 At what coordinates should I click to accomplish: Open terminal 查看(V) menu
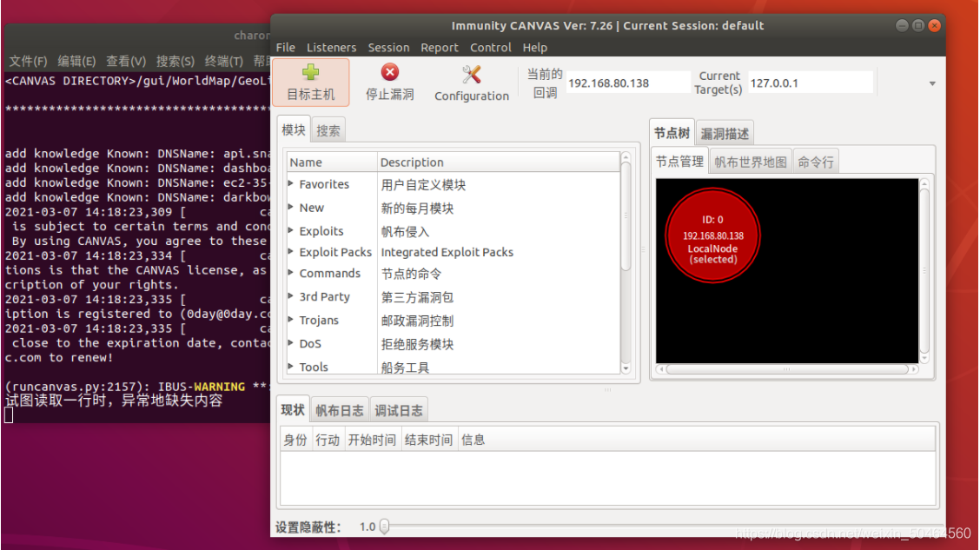click(x=126, y=61)
